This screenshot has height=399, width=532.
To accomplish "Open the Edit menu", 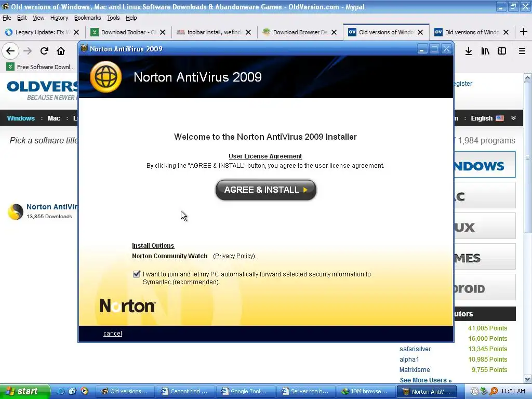I will tap(22, 18).
